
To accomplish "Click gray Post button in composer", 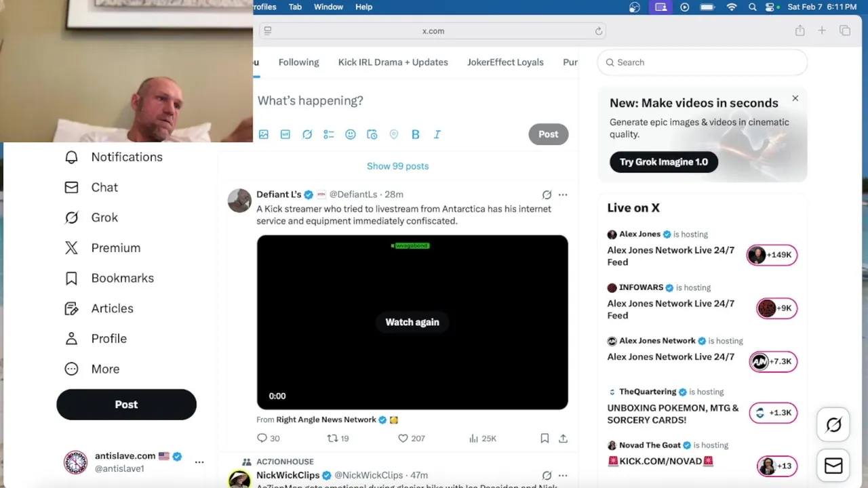I will click(x=549, y=134).
